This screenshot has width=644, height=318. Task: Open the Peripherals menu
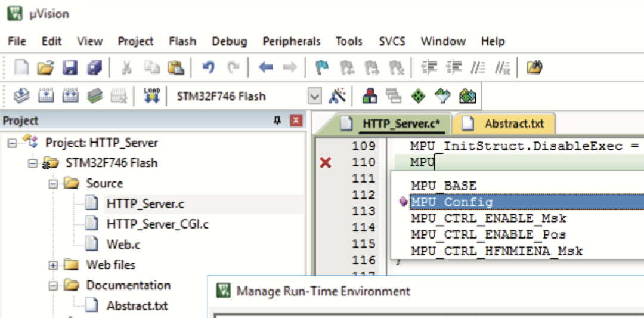(292, 42)
